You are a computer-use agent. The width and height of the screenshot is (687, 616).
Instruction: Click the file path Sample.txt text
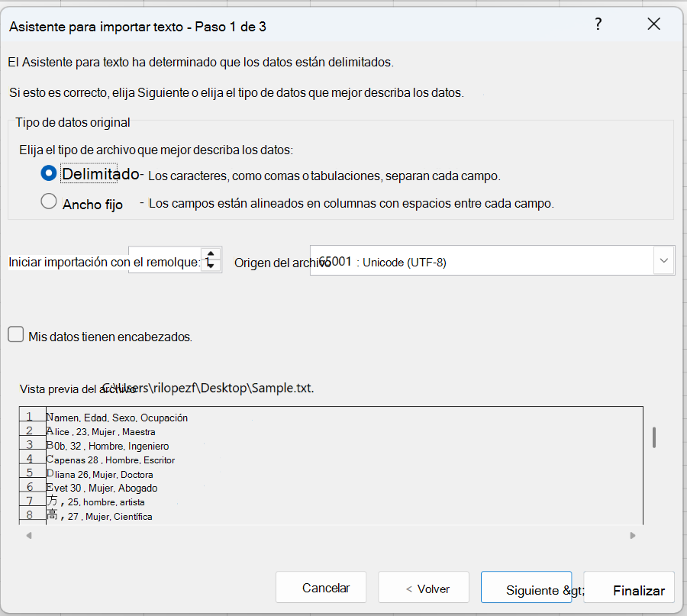tap(208, 388)
